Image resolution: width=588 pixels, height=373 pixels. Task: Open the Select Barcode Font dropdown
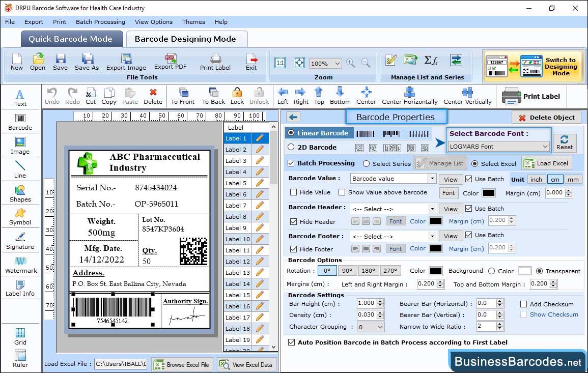coord(499,147)
